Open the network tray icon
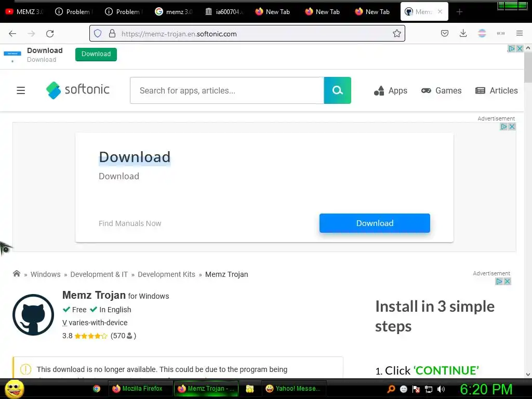 (x=429, y=389)
